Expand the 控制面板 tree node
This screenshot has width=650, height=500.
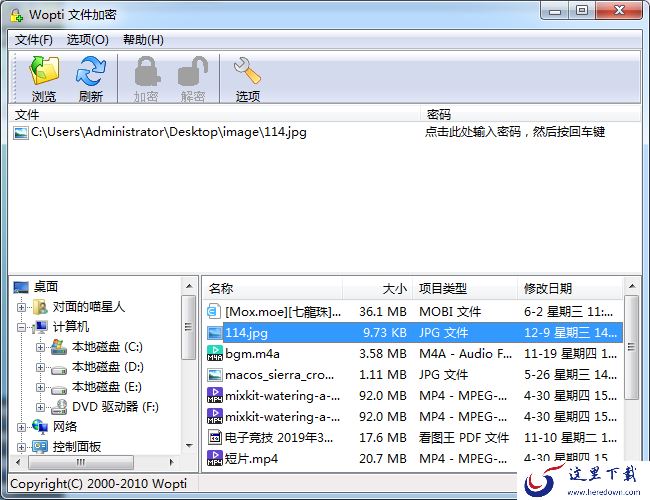(21, 447)
